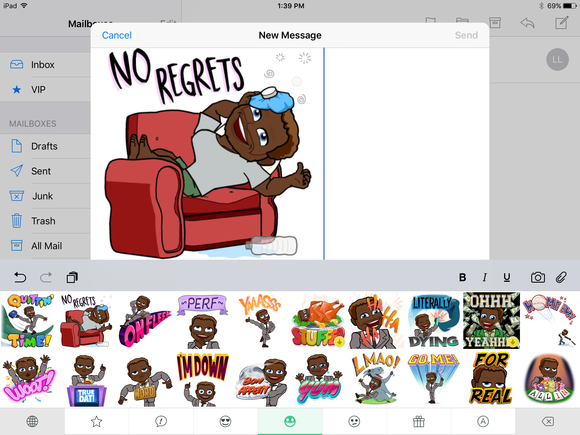
Task: Tap the archive icon in Mail toolbar
Action: [495, 23]
